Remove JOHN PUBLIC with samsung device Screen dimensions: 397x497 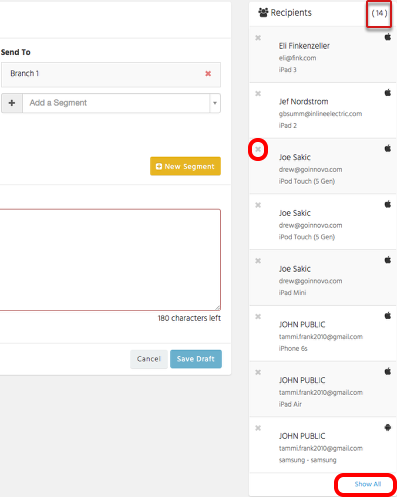tap(258, 428)
